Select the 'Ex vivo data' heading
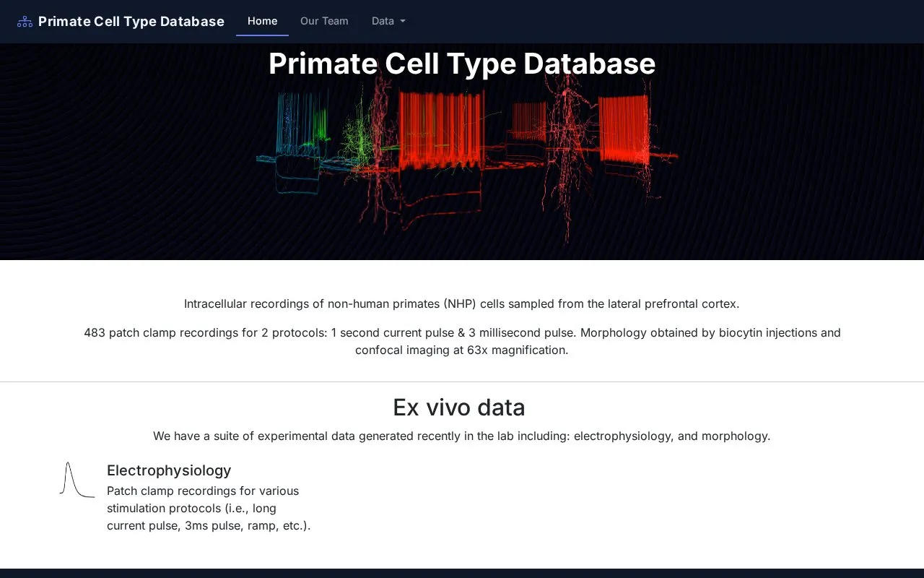The width and height of the screenshot is (924, 578). [459, 407]
